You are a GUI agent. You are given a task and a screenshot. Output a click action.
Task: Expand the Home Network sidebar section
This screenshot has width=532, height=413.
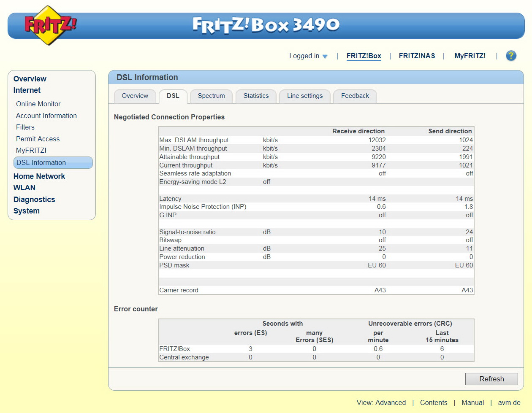coord(39,176)
